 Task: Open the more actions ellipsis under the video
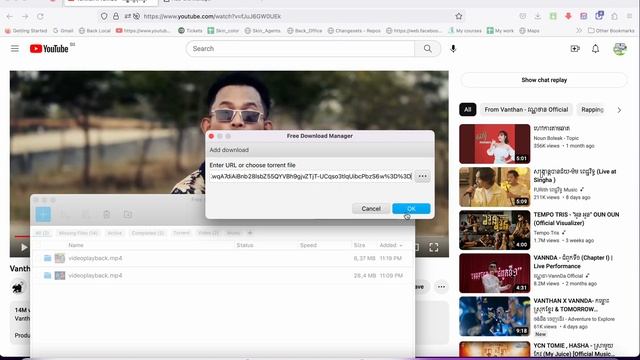441,287
